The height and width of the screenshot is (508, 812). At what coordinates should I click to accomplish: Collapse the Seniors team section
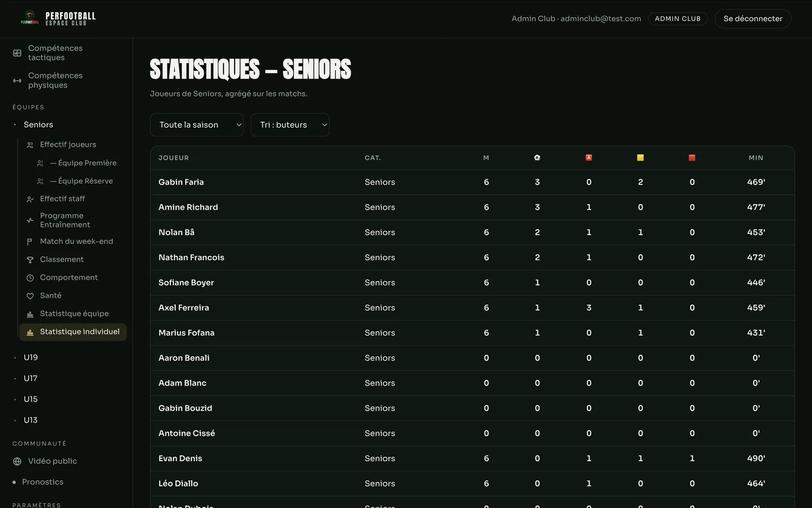(x=38, y=124)
